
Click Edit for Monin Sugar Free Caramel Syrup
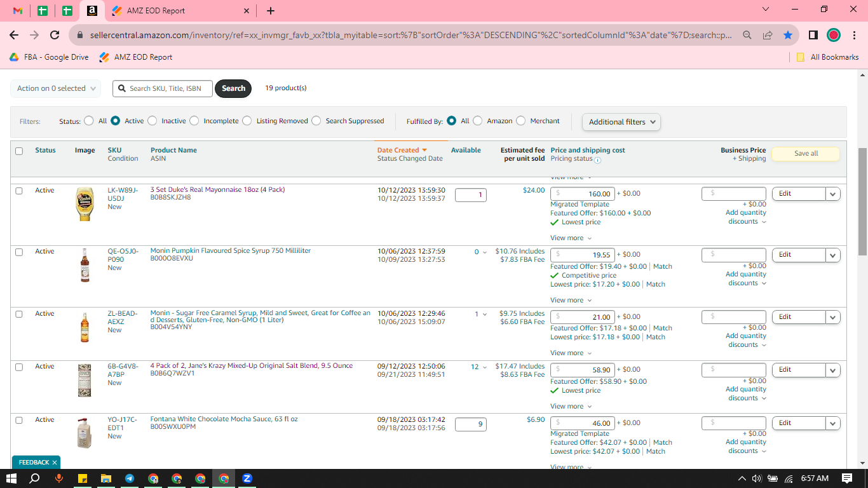799,317
